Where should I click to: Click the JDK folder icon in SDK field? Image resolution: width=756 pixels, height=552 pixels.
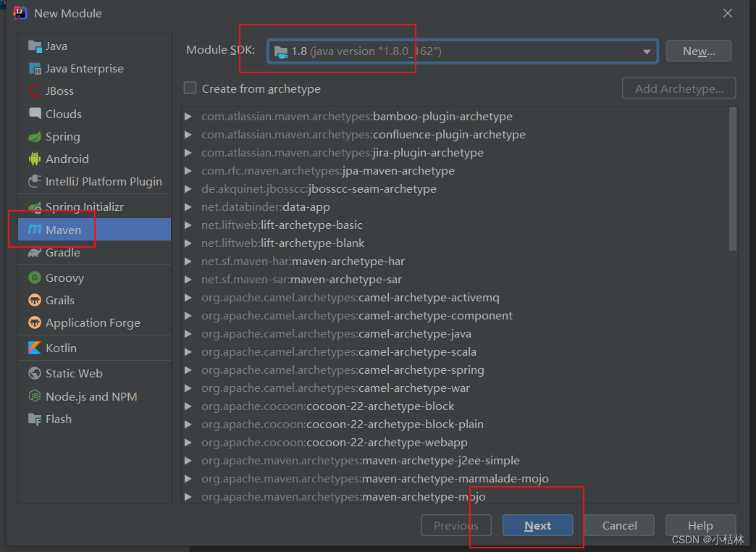281,51
